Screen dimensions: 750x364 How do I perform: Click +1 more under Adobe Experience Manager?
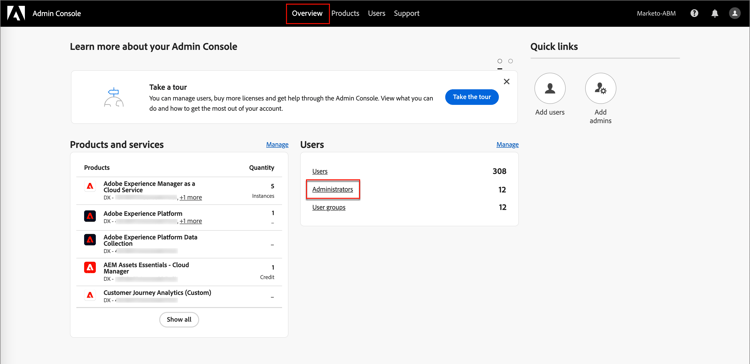[191, 197]
